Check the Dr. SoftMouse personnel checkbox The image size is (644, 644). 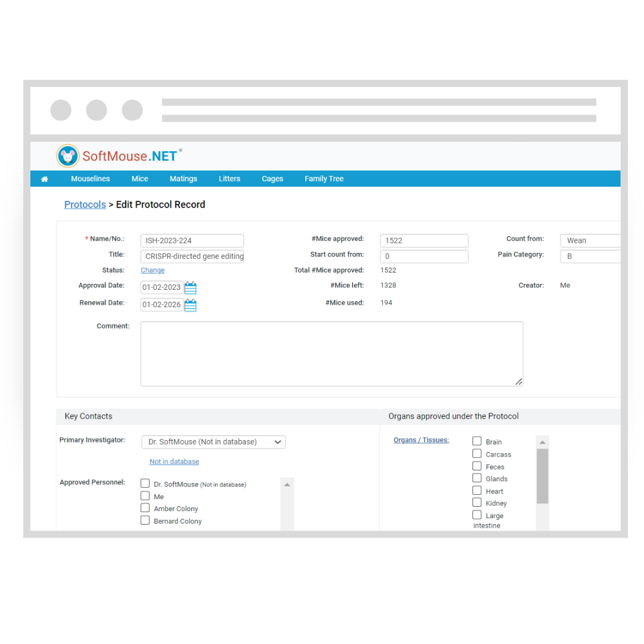[x=145, y=484]
